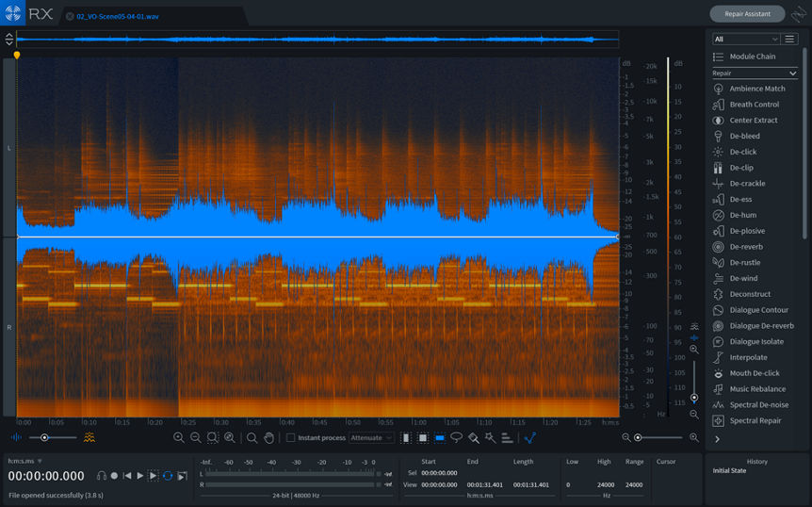Select the 02_VO-Scene05-04-01.wav file tab
Image resolution: width=812 pixels, height=507 pixels.
[118, 16]
